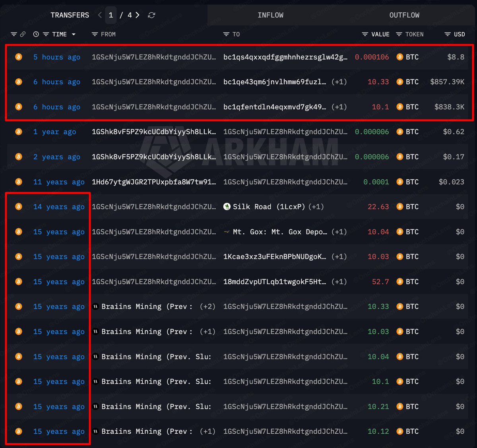The width and height of the screenshot is (477, 448).
Task: Select the 52.7 BTC value
Action: click(x=380, y=282)
